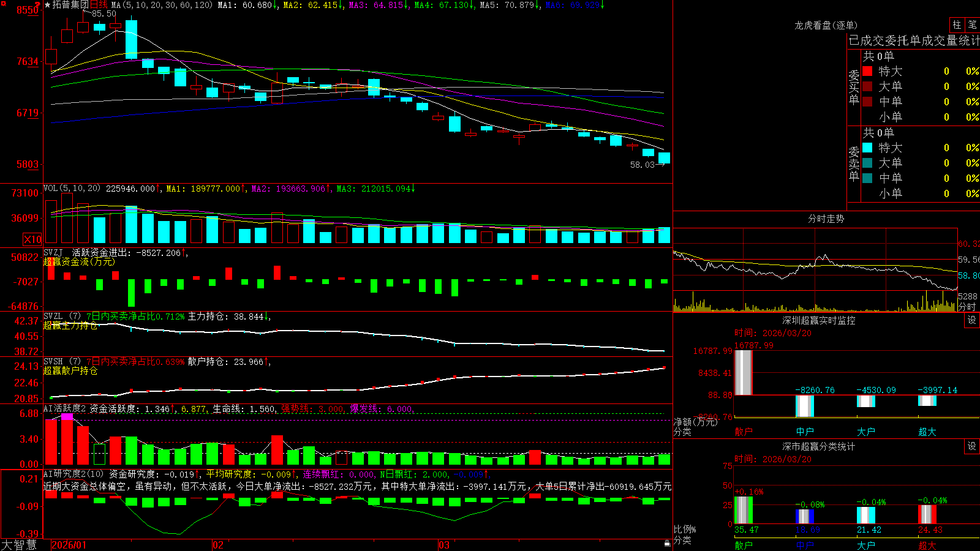The height and width of the screenshot is (551, 980).
Task: Click the 委买单 section label
Action: coord(854,87)
